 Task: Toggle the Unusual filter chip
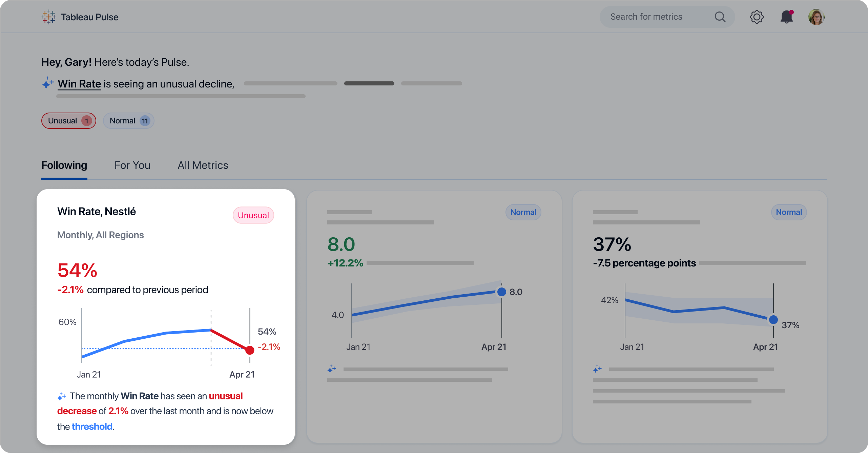pyautogui.click(x=69, y=121)
